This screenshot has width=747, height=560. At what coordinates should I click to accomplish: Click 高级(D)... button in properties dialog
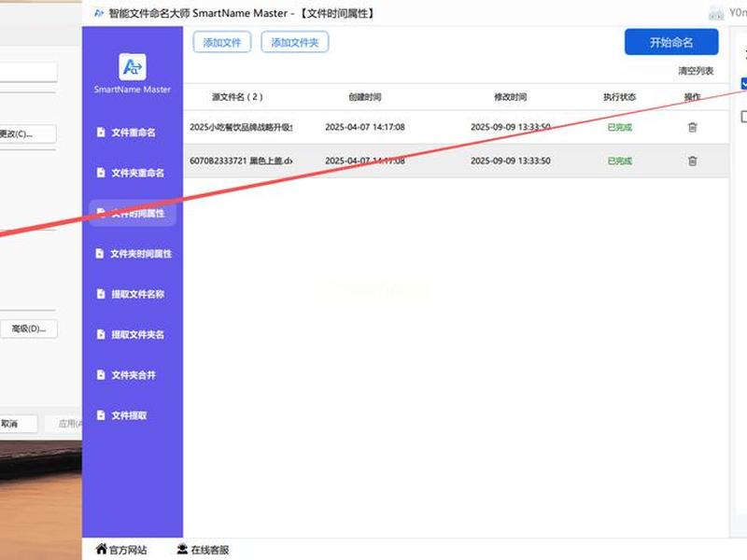point(29,329)
